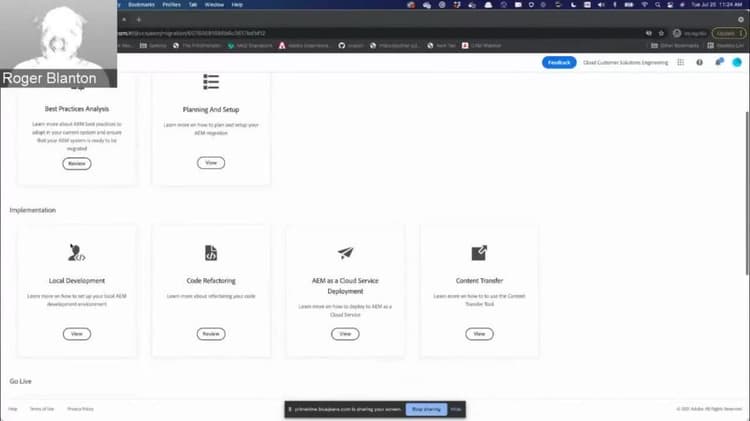Viewport: 750px width, 421px height.
Task: Open the Terms of Use footer link
Action: 42,409
